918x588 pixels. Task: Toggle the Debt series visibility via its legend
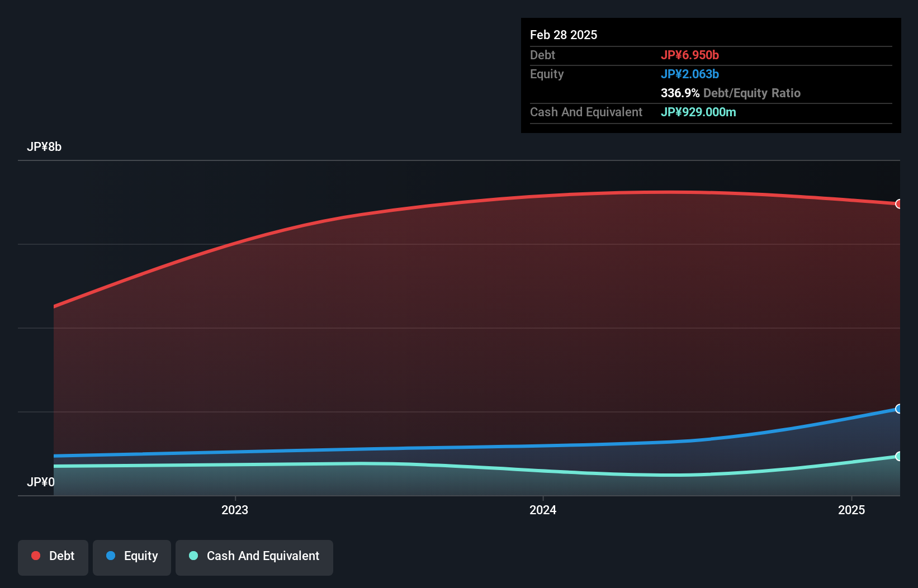coord(53,556)
